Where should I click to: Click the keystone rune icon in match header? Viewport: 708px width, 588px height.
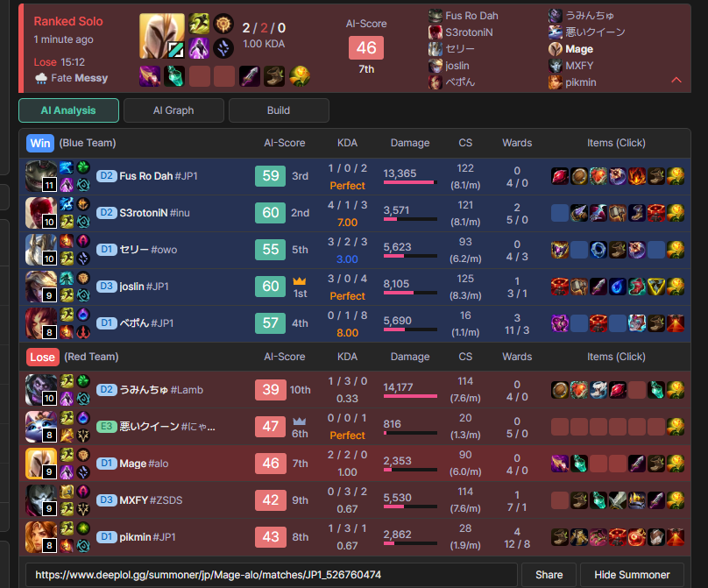tap(223, 24)
